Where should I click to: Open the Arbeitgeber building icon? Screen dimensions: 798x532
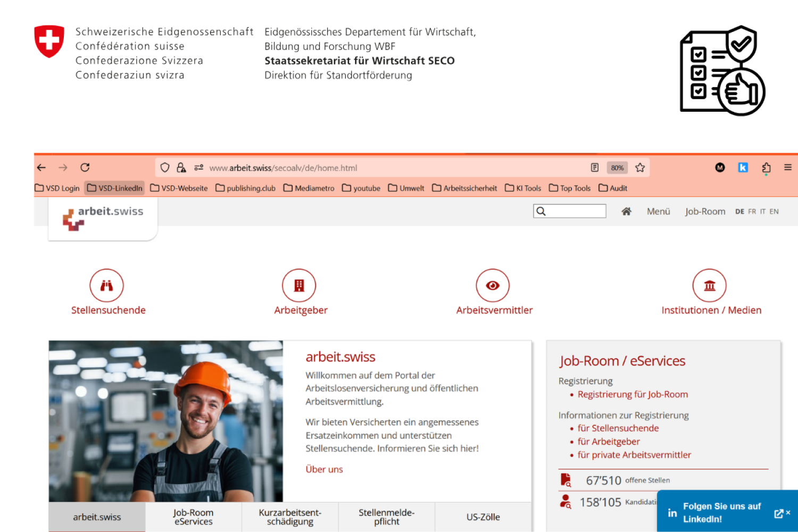coord(299,286)
